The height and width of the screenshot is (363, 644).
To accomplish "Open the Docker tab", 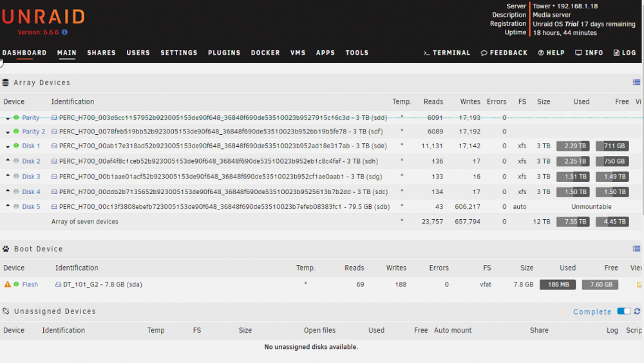I will tap(265, 53).
